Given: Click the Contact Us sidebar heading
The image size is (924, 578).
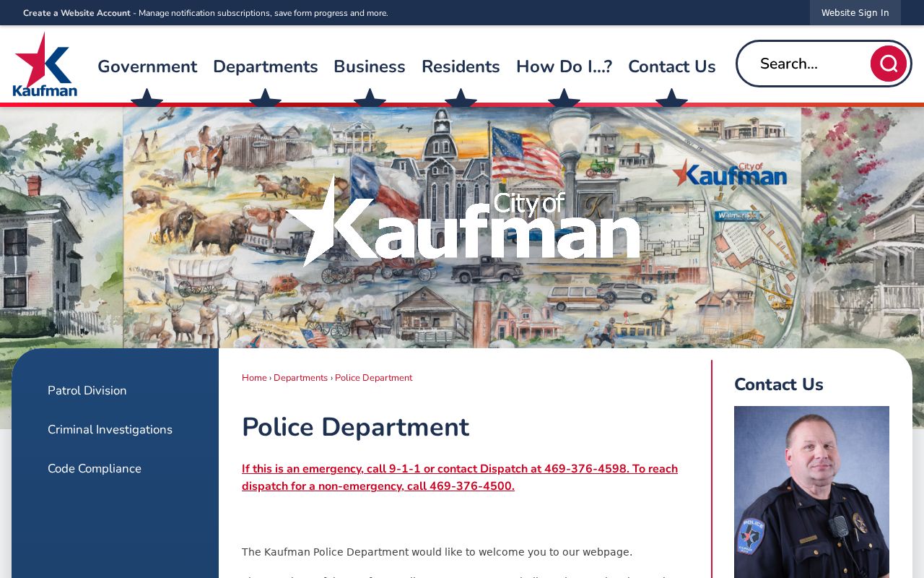Looking at the screenshot, I should [779, 384].
